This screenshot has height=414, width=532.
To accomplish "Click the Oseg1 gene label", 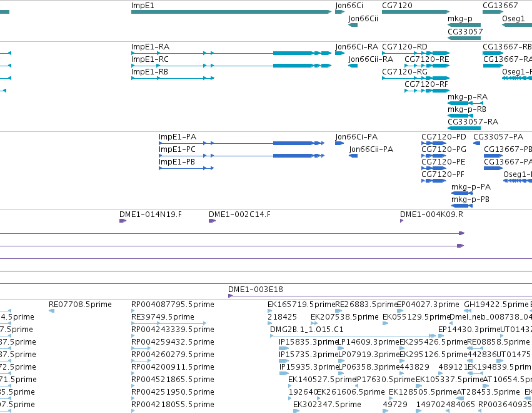I will click(x=513, y=18).
